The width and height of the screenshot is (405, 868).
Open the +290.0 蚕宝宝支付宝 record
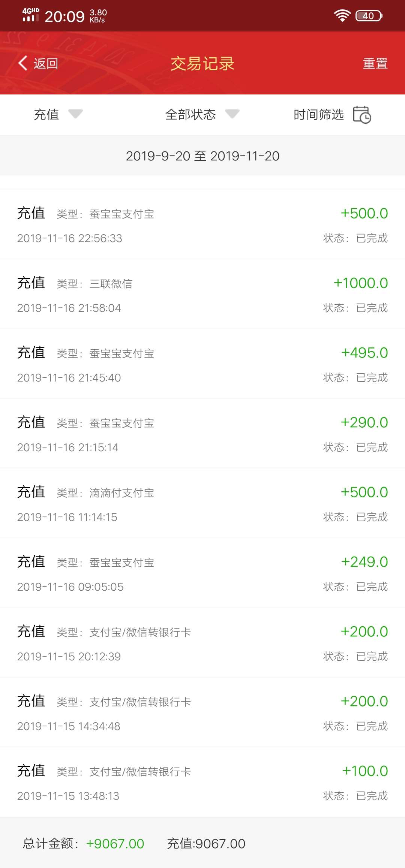pos(202,434)
